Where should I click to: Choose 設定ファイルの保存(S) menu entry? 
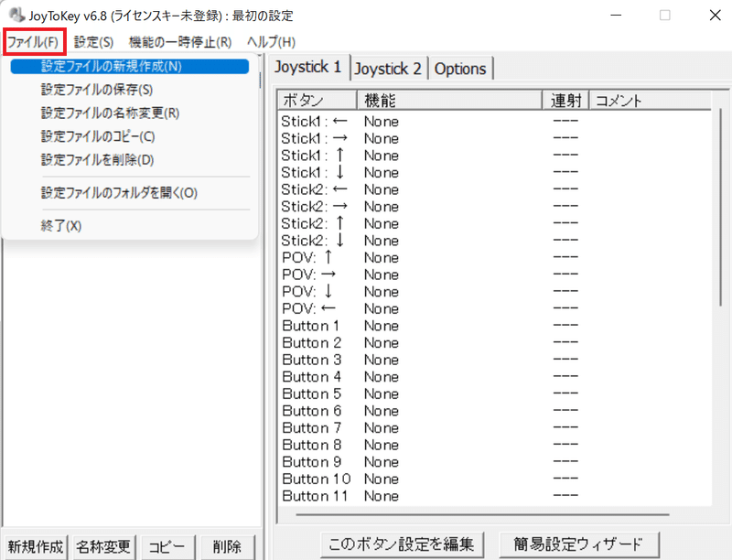click(x=130, y=90)
